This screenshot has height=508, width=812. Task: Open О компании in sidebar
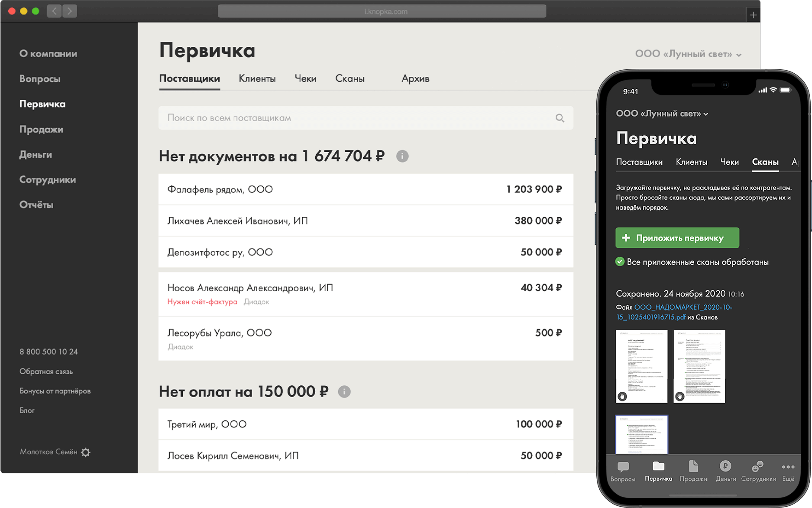coord(49,54)
